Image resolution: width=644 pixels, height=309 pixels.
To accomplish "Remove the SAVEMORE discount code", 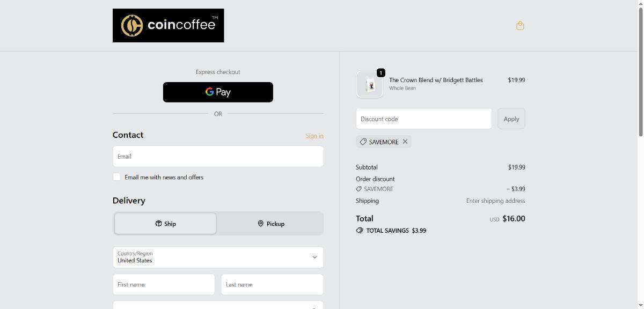I will [x=405, y=142].
